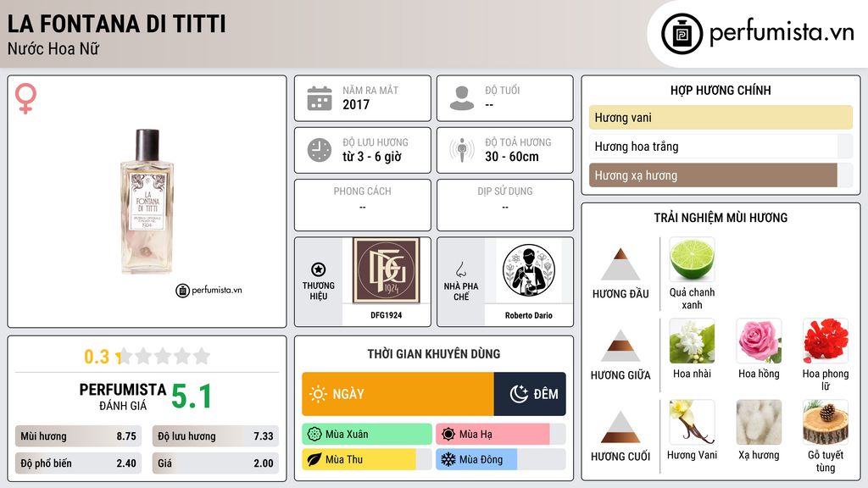This screenshot has width=868, height=488.
Task: Click the 0.3 user rating value
Action: click(x=97, y=357)
